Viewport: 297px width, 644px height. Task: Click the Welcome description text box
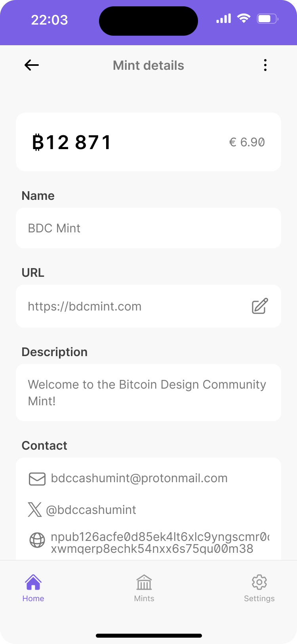pyautogui.click(x=148, y=393)
